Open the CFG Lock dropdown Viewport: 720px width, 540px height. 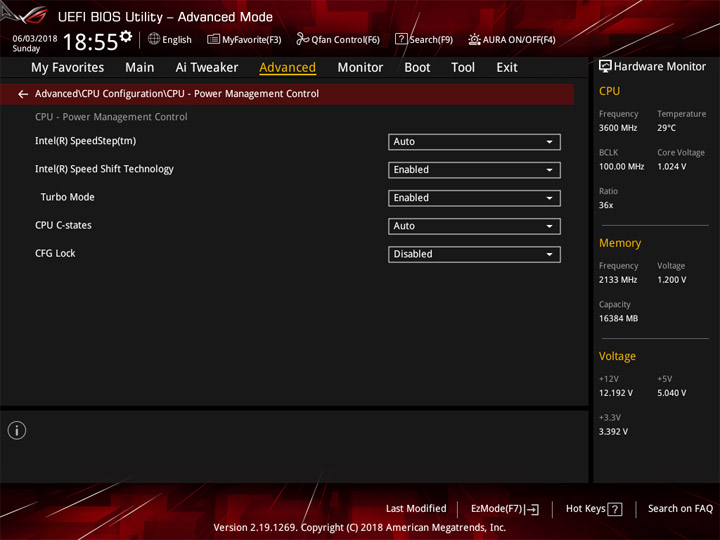click(474, 254)
